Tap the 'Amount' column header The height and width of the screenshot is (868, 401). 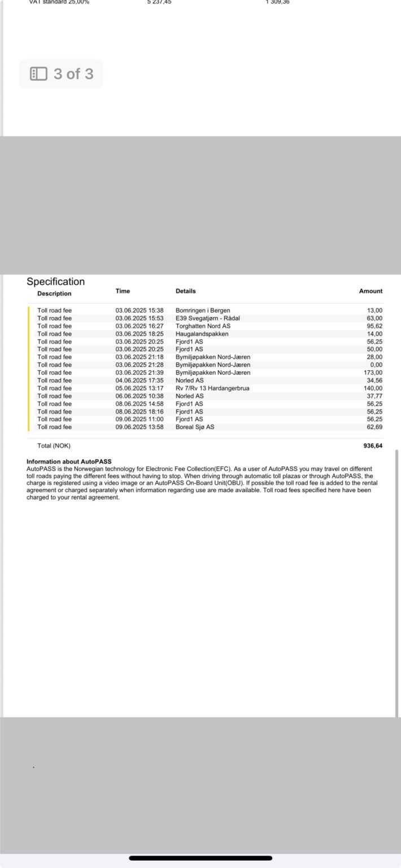click(x=371, y=291)
